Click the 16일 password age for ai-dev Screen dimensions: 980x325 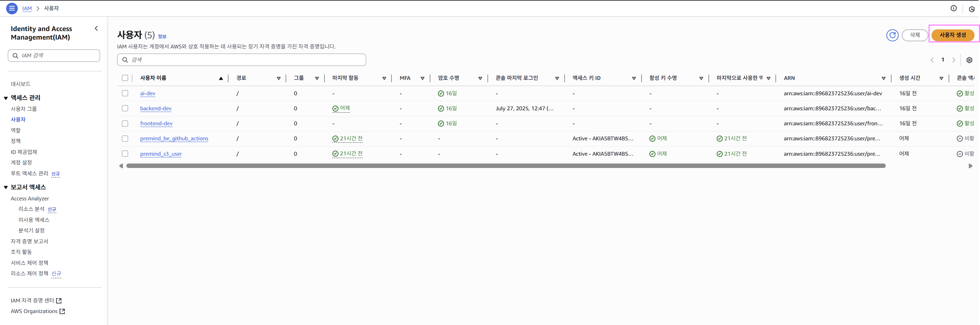(447, 94)
